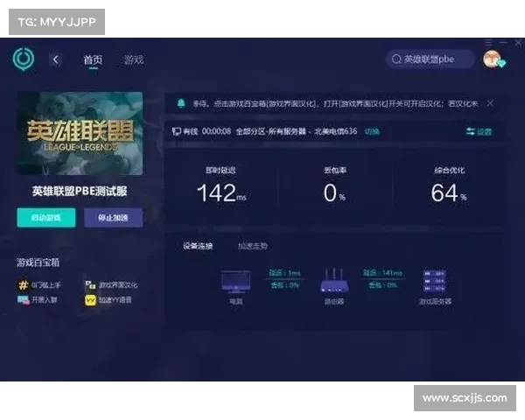This screenshot has height=420, width=525.
Task: Switch to the 游戏 tab
Action: pos(134,60)
